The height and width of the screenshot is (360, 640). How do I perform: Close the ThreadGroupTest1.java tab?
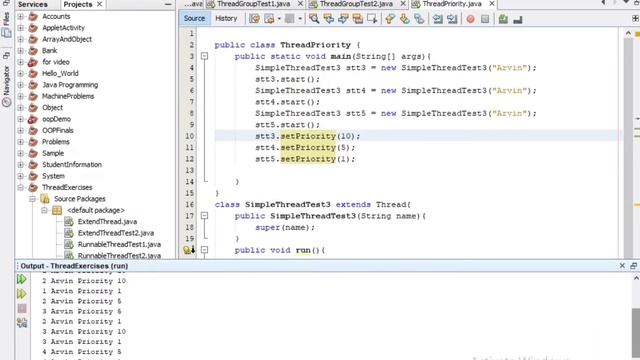click(x=300, y=4)
